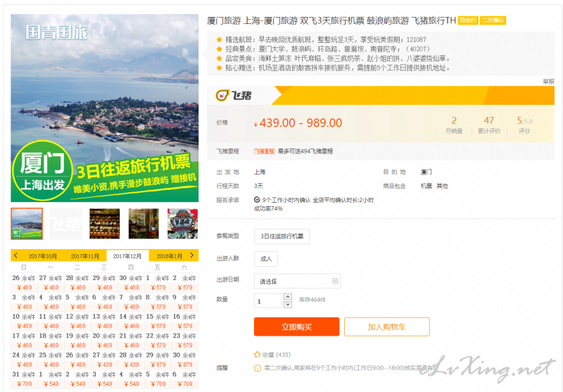Pick December 27 priced ¥439
The width and height of the screenshot is (563, 392).
[x=104, y=360]
